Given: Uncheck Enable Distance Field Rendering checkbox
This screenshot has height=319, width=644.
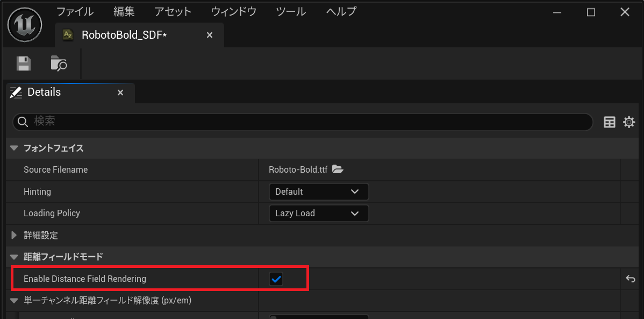Looking at the screenshot, I should (x=276, y=279).
